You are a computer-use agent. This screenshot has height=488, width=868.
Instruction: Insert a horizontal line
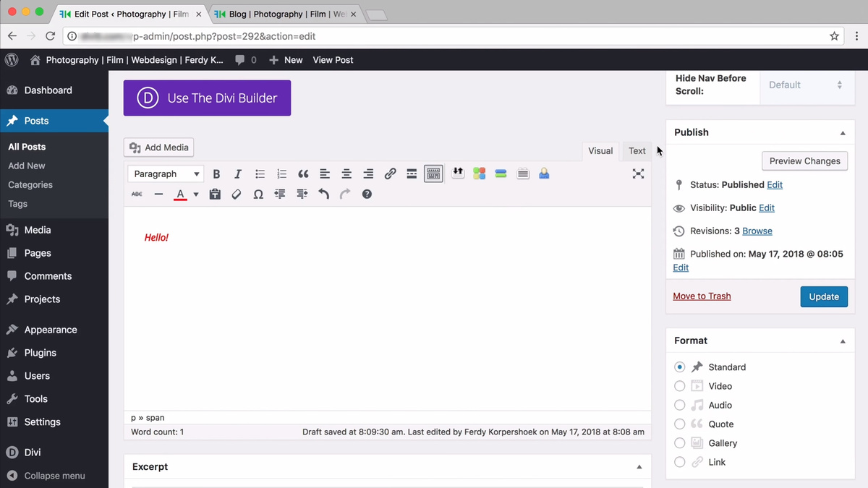coord(159,194)
